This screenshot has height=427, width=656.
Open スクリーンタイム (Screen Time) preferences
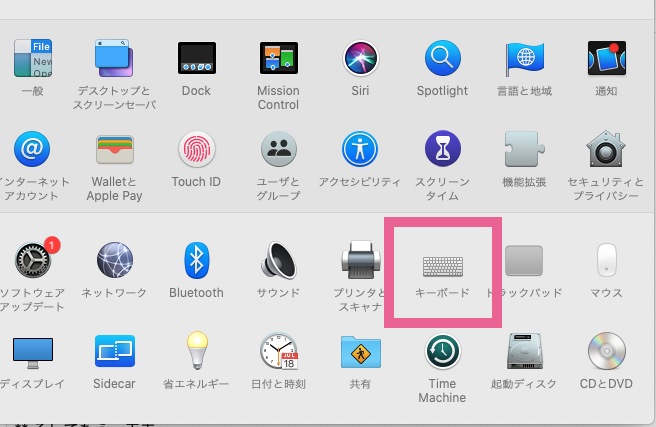coord(443,148)
